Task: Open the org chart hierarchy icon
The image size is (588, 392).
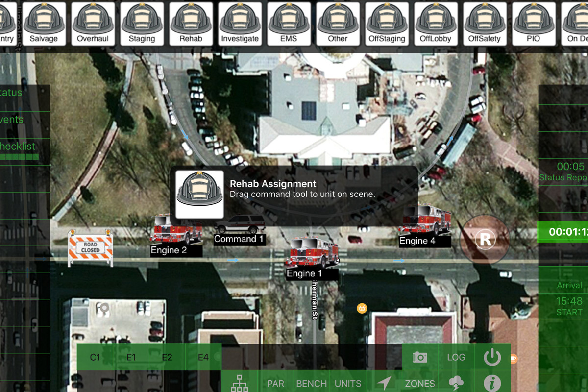Action: [240, 383]
